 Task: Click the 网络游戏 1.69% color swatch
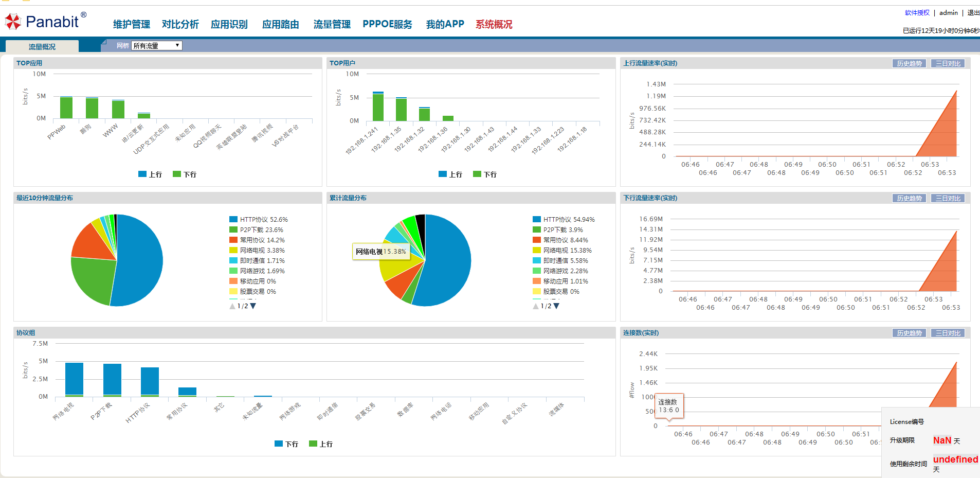pyautogui.click(x=233, y=271)
